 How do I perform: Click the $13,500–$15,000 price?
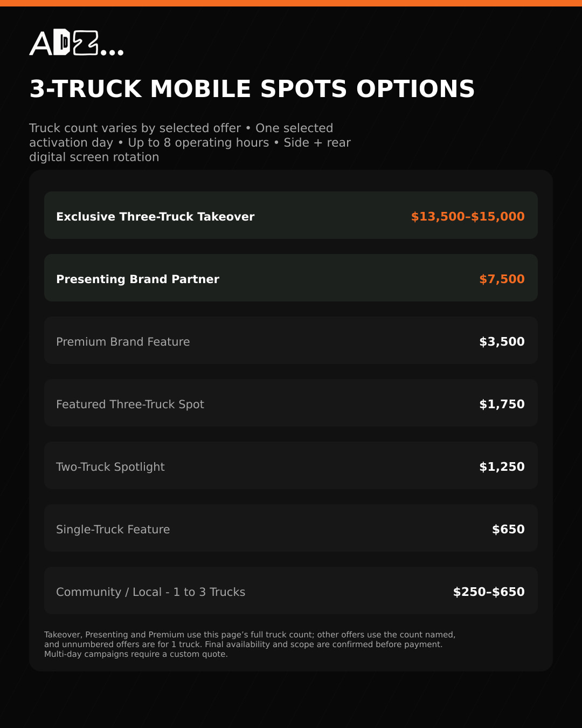pyautogui.click(x=468, y=217)
